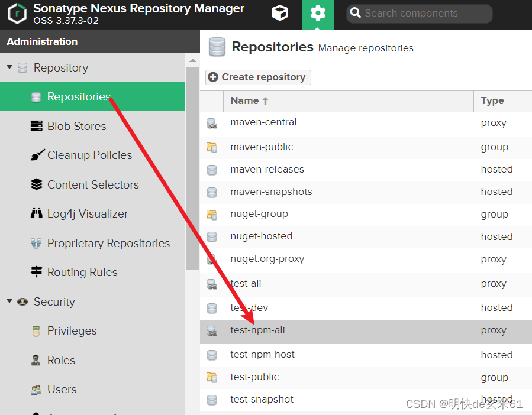Open Roles under Security

point(93,360)
